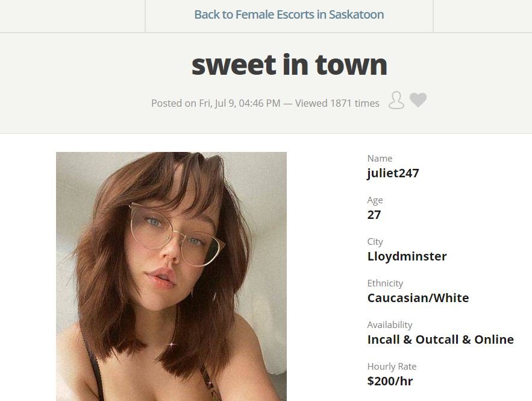Click the age value 27
This screenshot has width=532, height=401.
point(374,215)
